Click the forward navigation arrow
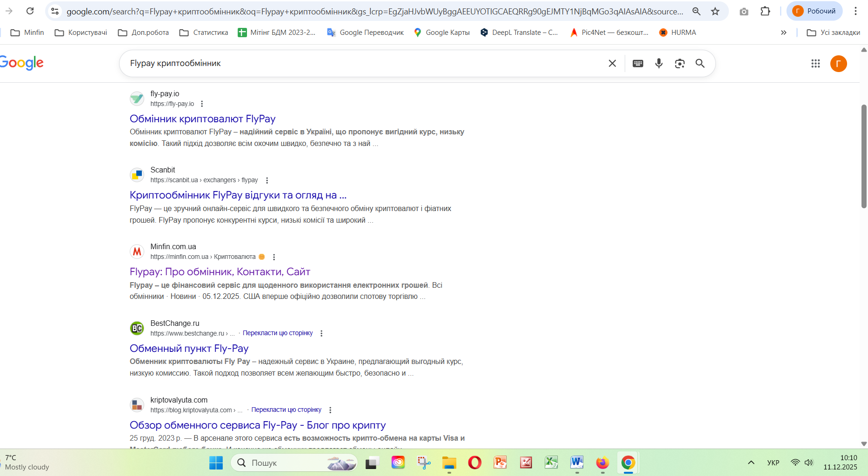This screenshot has width=868, height=476. (9, 11)
